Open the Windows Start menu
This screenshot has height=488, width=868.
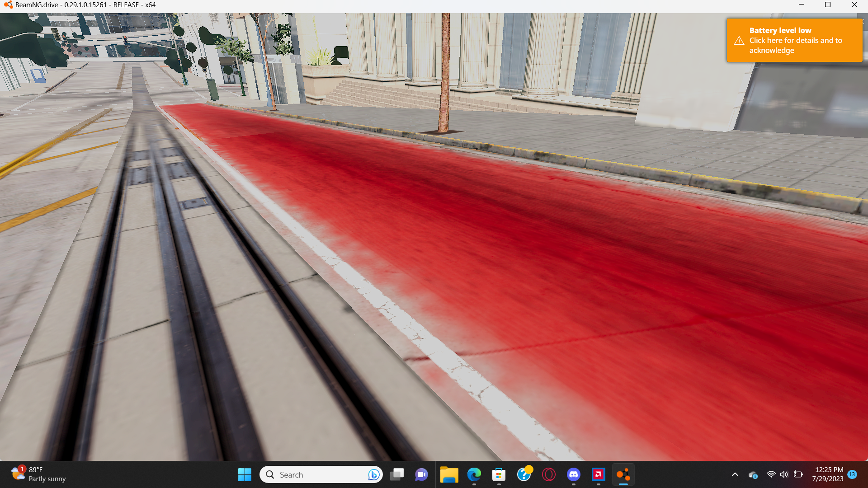pos(245,474)
